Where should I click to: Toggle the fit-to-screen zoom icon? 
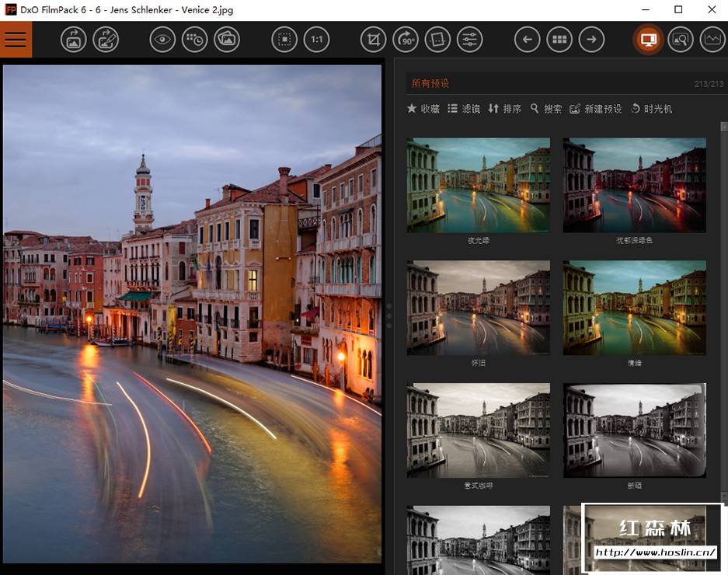284,40
